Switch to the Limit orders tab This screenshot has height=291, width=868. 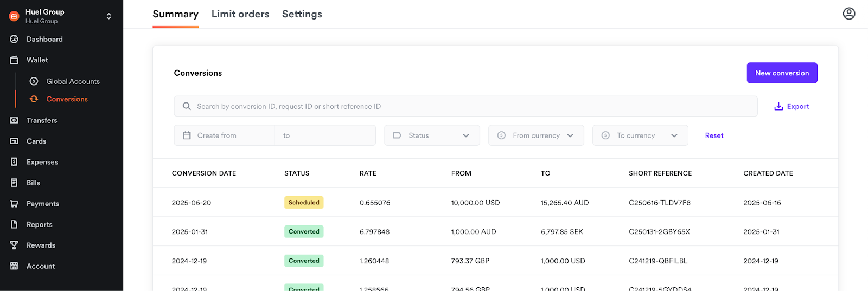[x=240, y=14]
